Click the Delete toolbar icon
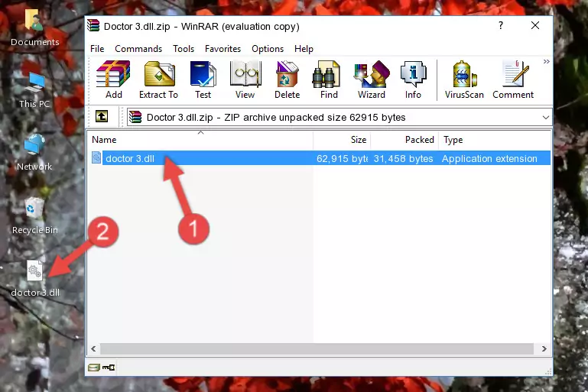Image resolution: width=588 pixels, height=392 pixels. [x=287, y=79]
